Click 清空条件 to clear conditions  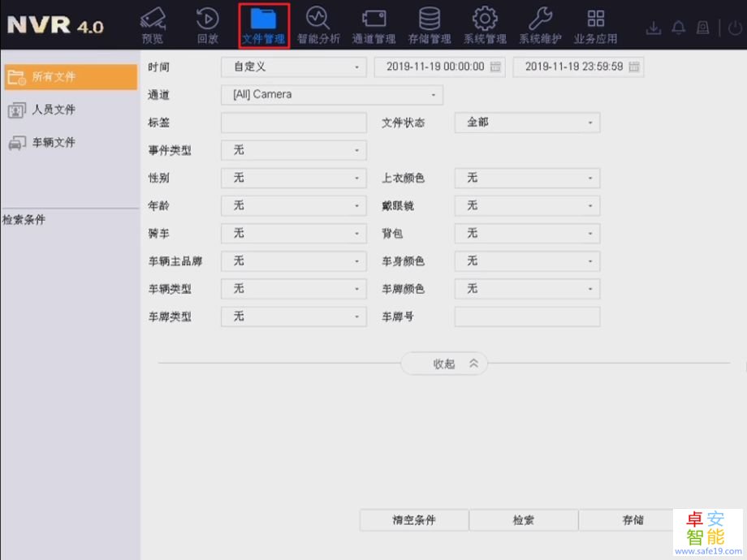point(413,520)
